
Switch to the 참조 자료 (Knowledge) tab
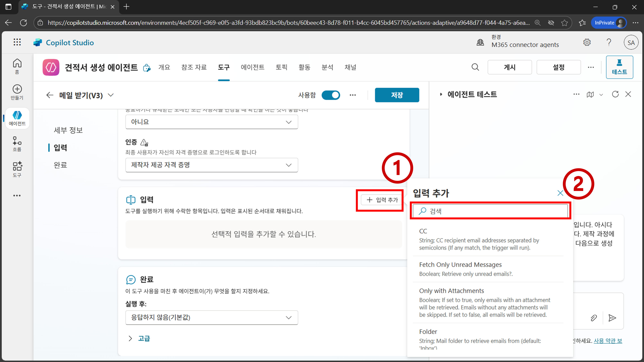(x=194, y=67)
